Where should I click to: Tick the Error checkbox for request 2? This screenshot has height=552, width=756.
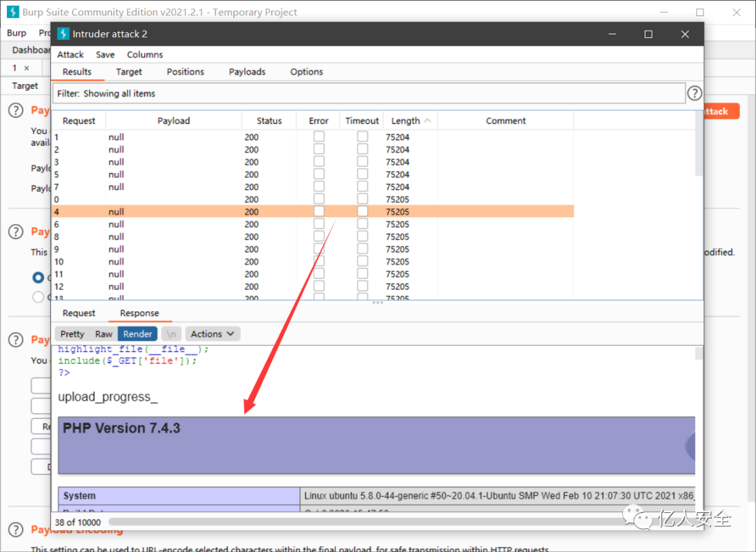[x=318, y=149]
